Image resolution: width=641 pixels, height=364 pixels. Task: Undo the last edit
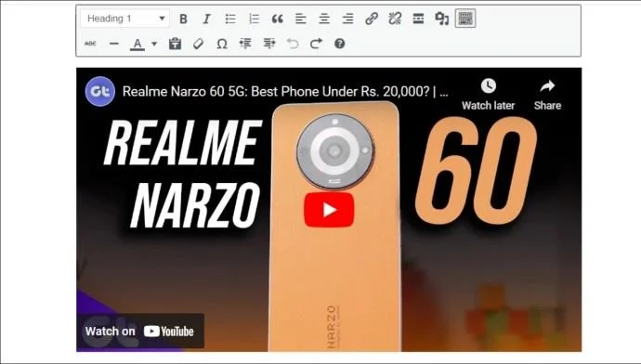[x=293, y=44]
